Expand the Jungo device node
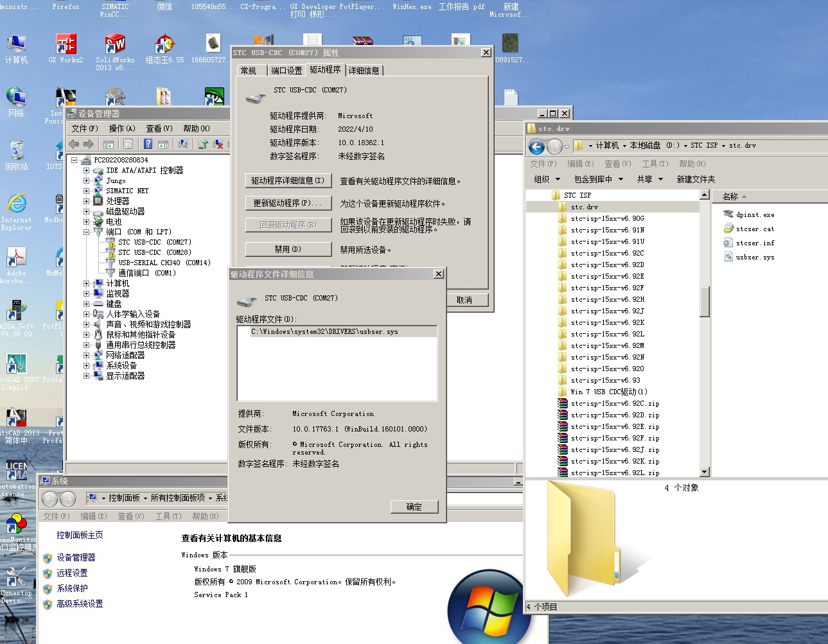 pyautogui.click(x=87, y=181)
